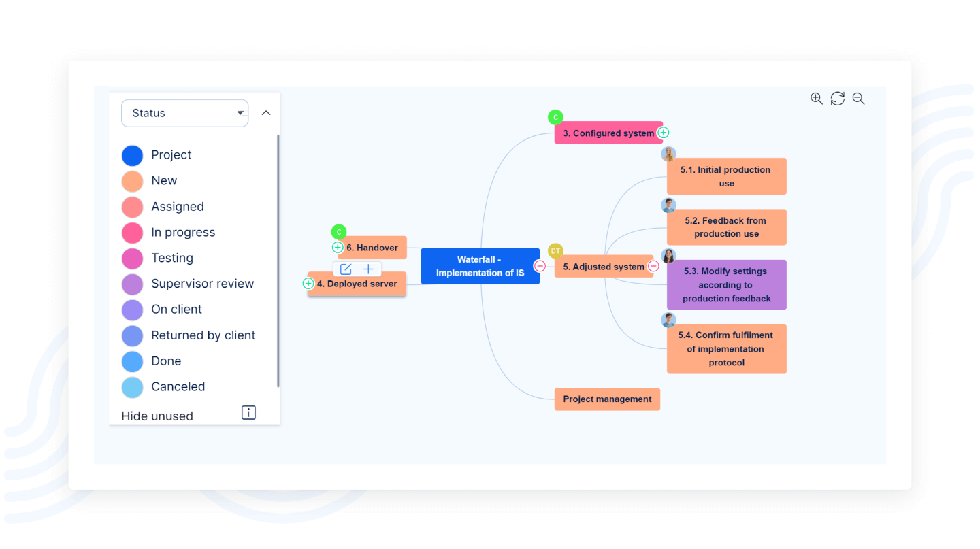Click the zoom out magnifier icon
The width and height of the screenshot is (980, 549).
[x=858, y=99]
